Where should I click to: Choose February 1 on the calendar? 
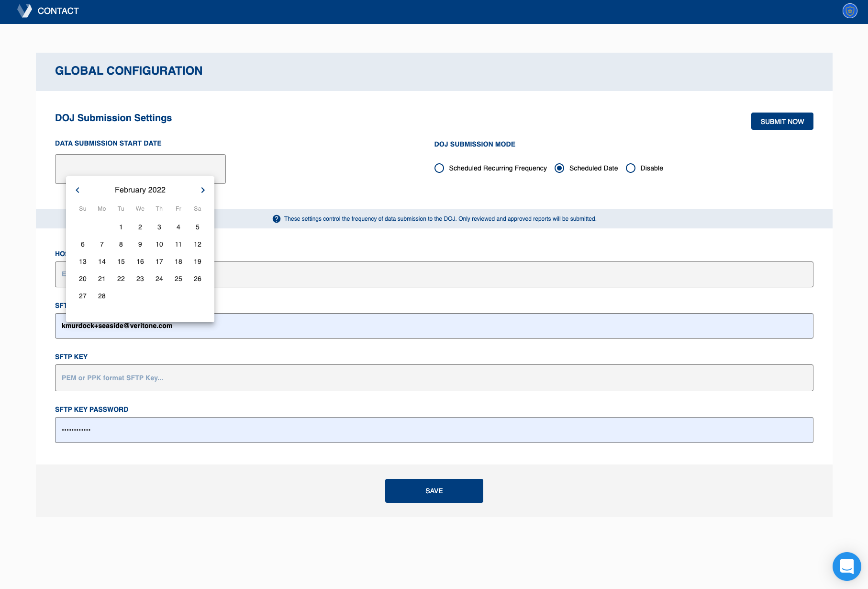pyautogui.click(x=121, y=227)
